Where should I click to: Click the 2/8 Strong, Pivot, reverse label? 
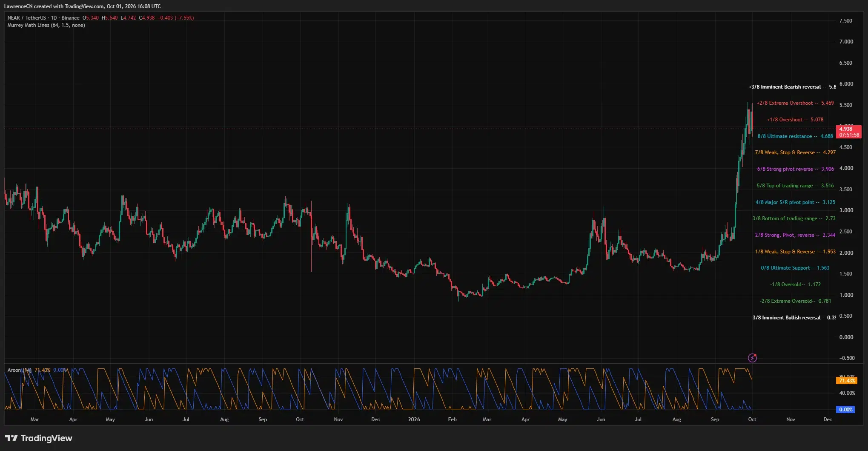795,235
